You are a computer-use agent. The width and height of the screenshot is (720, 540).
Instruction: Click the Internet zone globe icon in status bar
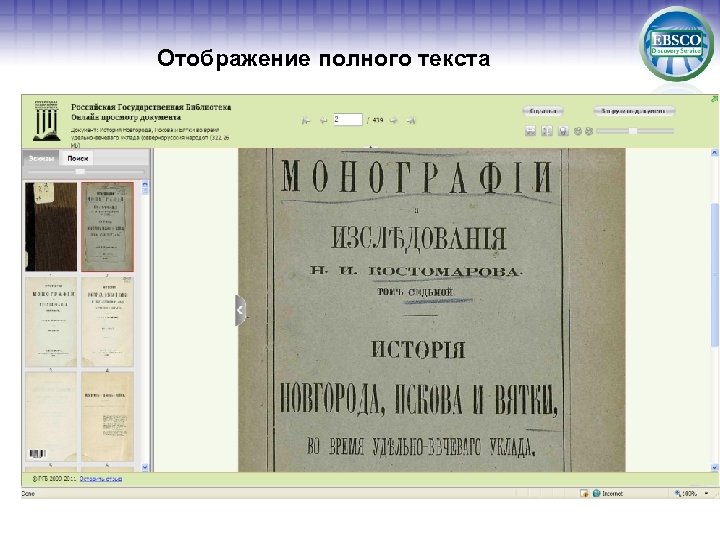pos(596,494)
